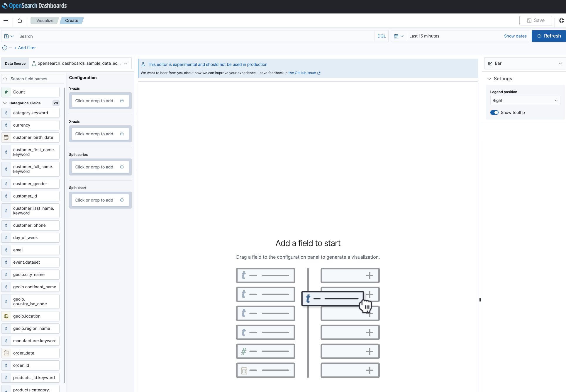This screenshot has height=392, width=566.
Task: Click the change all filters icon
Action: [5, 48]
